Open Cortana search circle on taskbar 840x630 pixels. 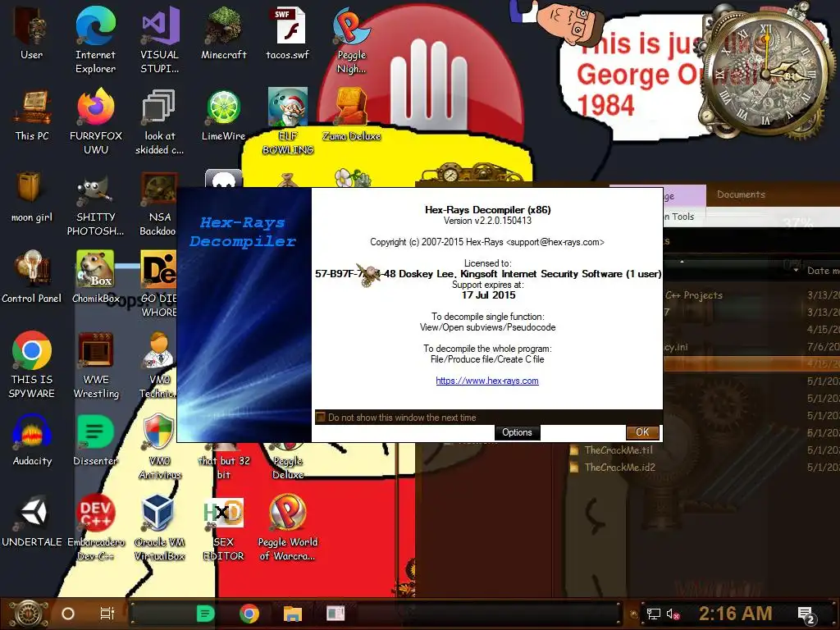(68, 614)
